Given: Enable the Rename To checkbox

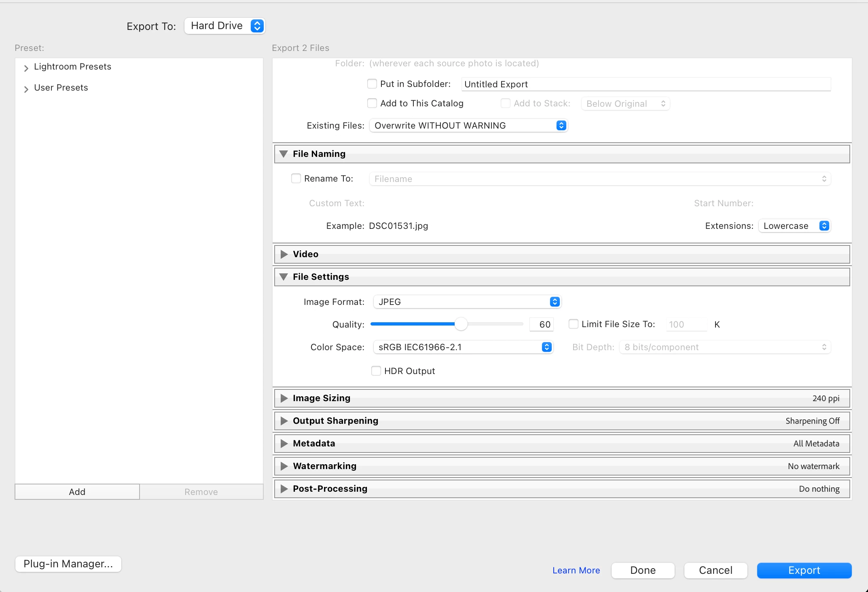Looking at the screenshot, I should coord(296,178).
